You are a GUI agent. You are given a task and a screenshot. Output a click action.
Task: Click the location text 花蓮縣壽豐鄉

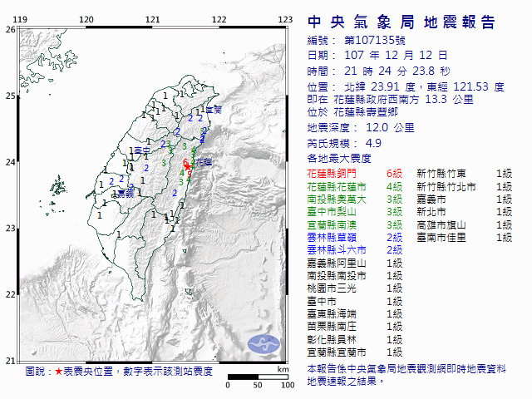click(x=366, y=112)
